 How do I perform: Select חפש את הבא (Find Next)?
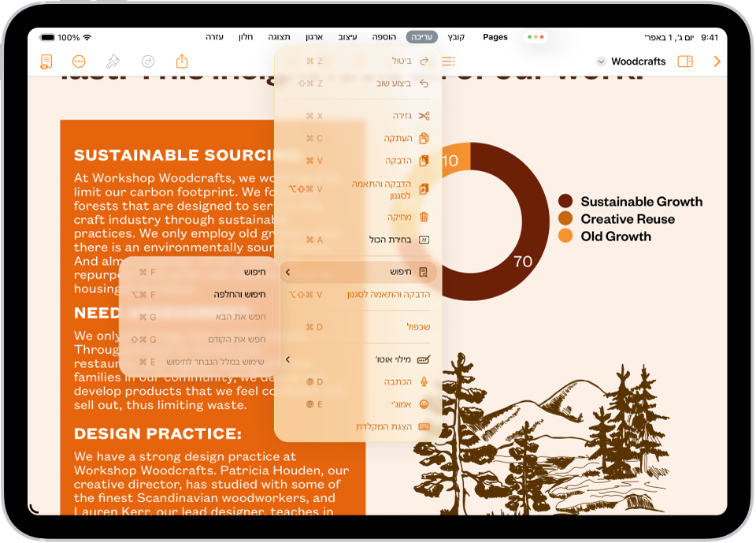[199, 317]
